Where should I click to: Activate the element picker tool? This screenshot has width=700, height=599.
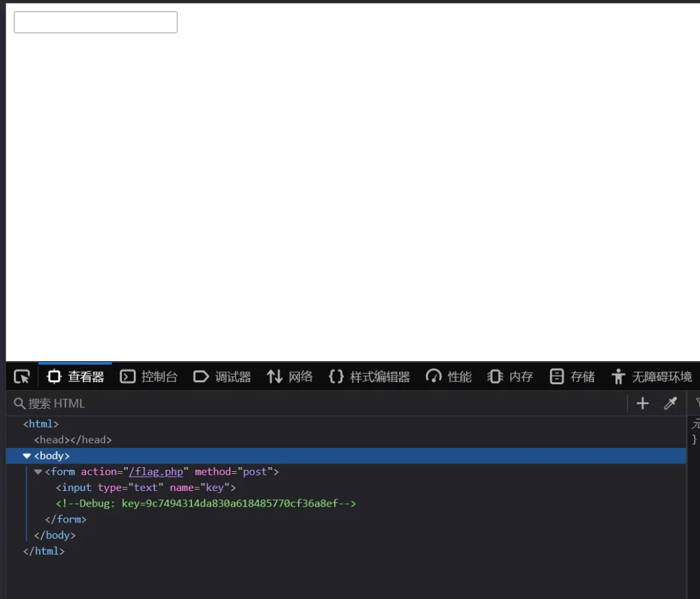coord(22,377)
